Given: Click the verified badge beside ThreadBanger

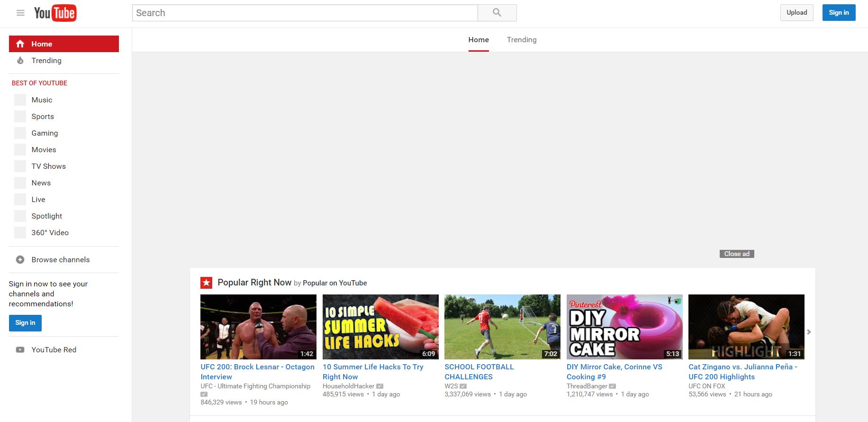Looking at the screenshot, I should (612, 386).
